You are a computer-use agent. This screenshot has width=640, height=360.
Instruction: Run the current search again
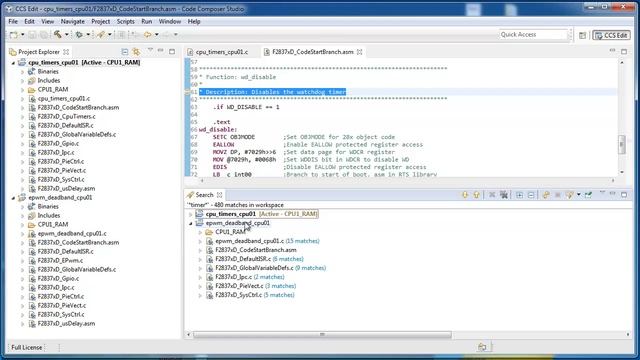click(546, 195)
